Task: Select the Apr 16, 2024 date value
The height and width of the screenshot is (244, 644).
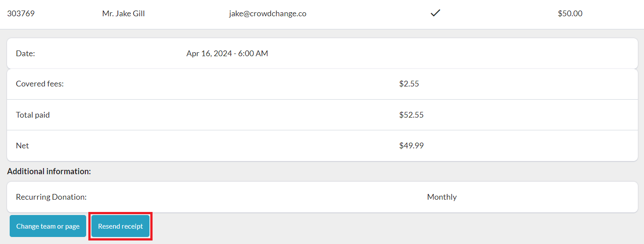Action: [x=227, y=54]
